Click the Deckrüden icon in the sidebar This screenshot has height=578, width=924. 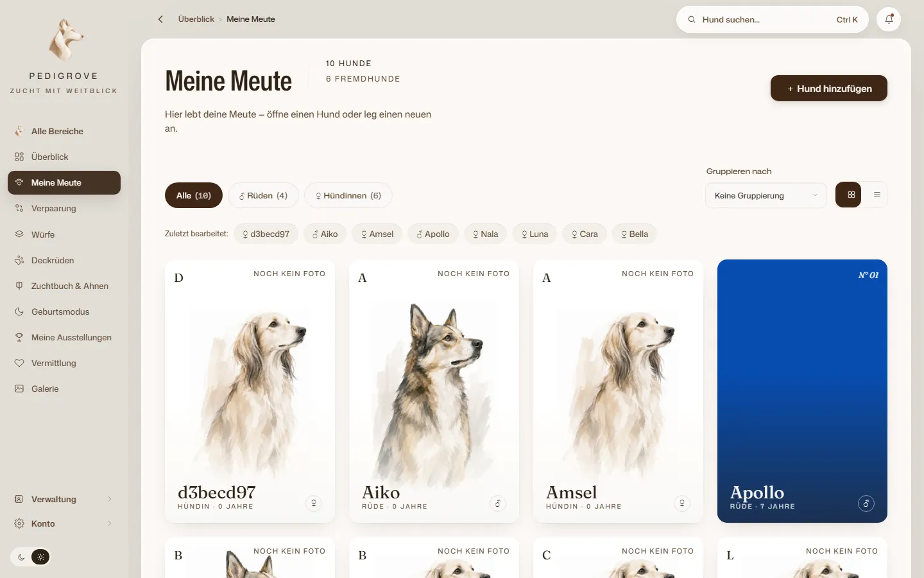pos(19,260)
